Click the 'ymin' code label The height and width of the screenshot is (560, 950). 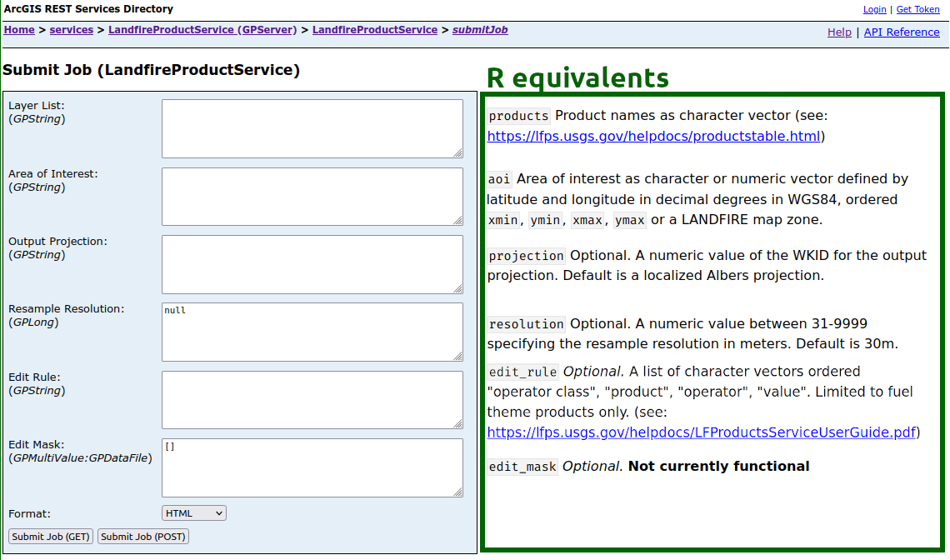[545, 220]
